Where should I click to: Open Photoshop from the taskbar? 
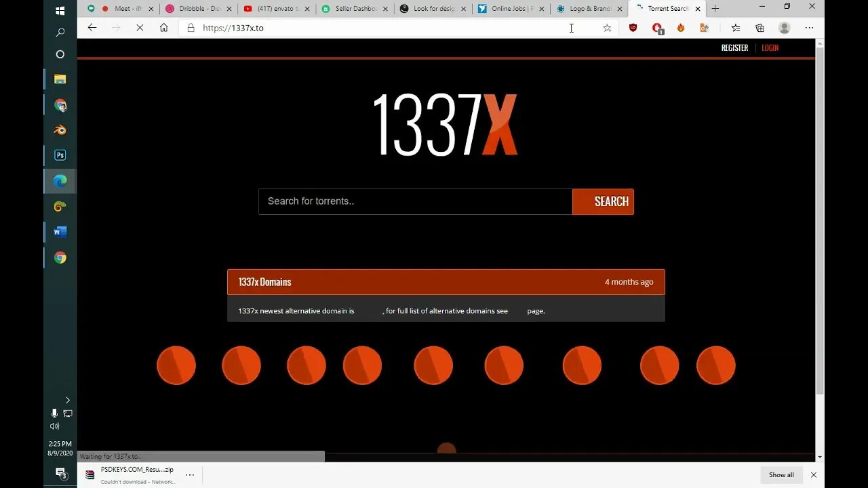(x=60, y=155)
